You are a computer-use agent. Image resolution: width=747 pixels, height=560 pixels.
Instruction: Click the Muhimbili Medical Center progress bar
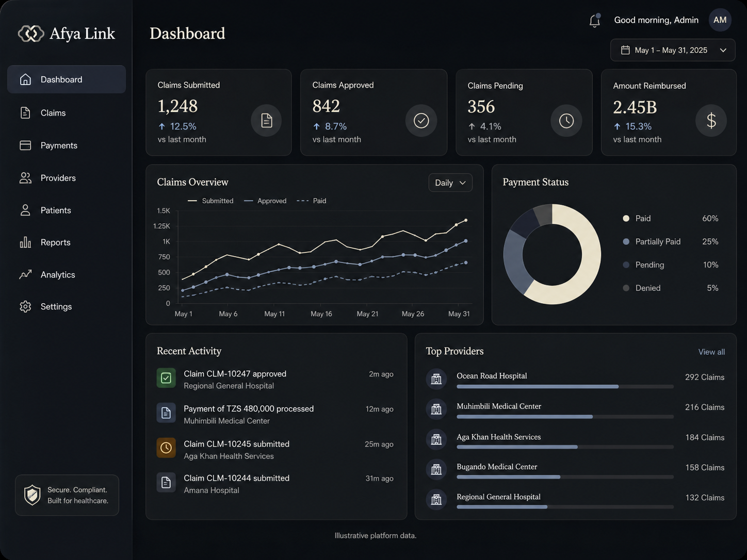click(565, 417)
